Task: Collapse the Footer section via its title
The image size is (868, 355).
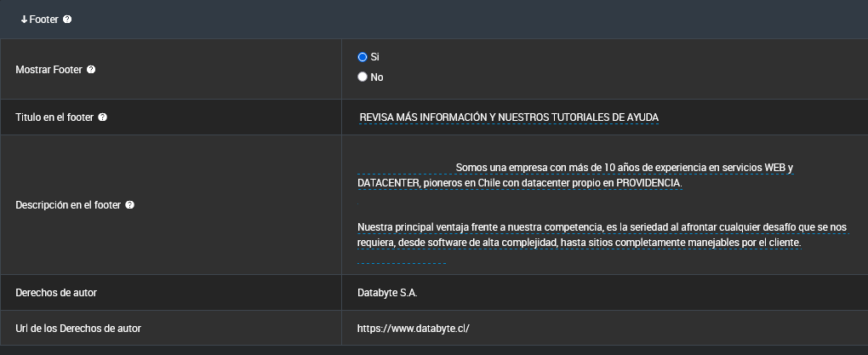Action: click(x=43, y=19)
